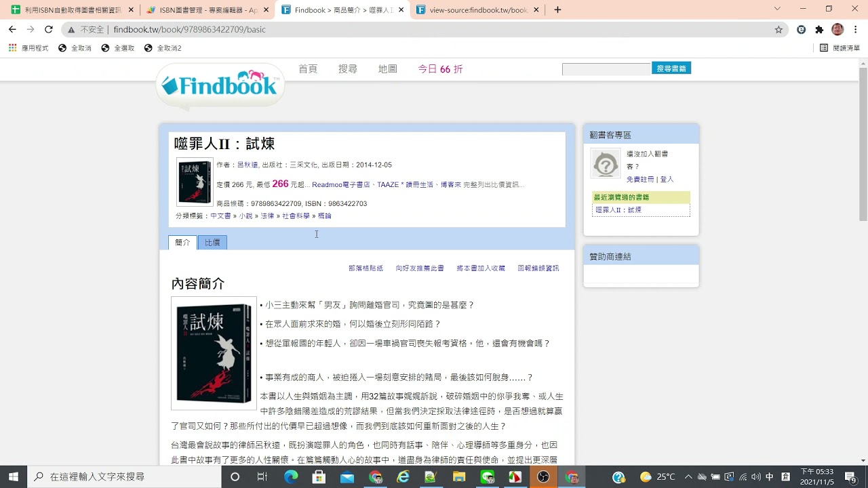Go to 首頁 in site navigation
Image resolution: width=868 pixels, height=488 pixels.
coord(308,69)
